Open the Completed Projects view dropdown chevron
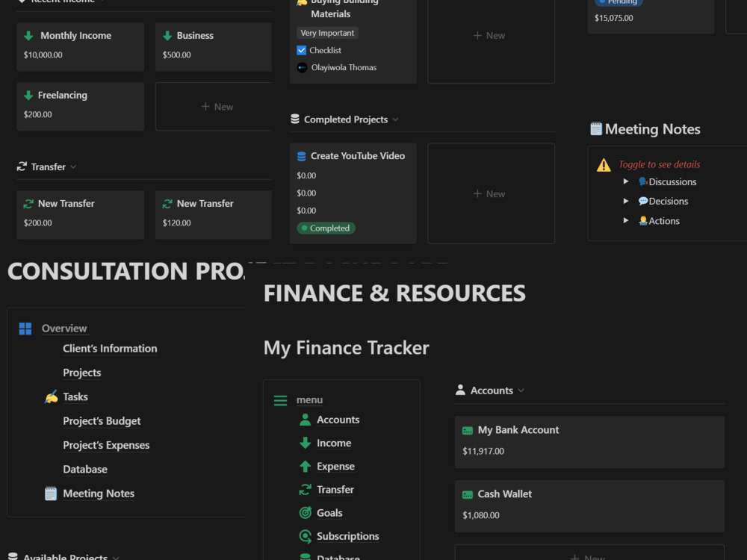The width and height of the screenshot is (747, 560). click(x=395, y=119)
